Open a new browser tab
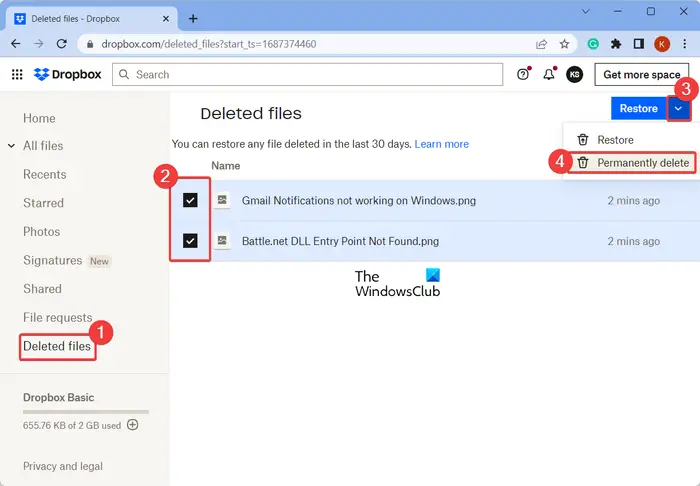This screenshot has height=486, width=700. click(193, 19)
